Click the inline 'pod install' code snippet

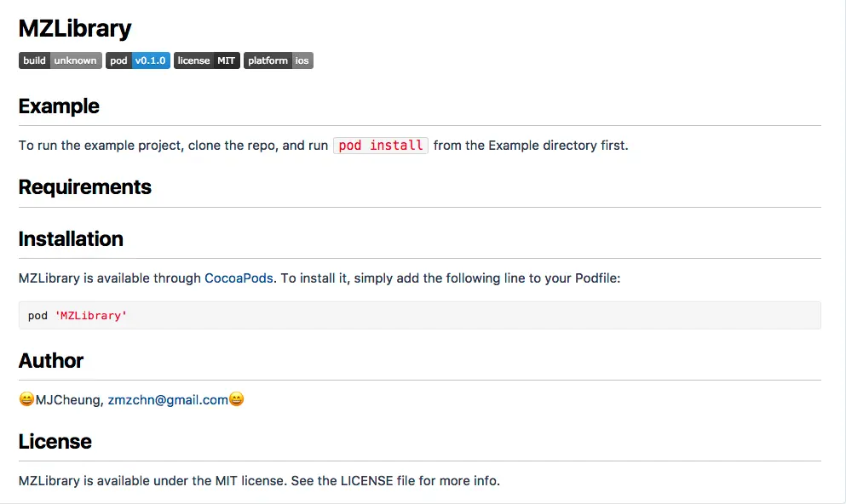[380, 146]
